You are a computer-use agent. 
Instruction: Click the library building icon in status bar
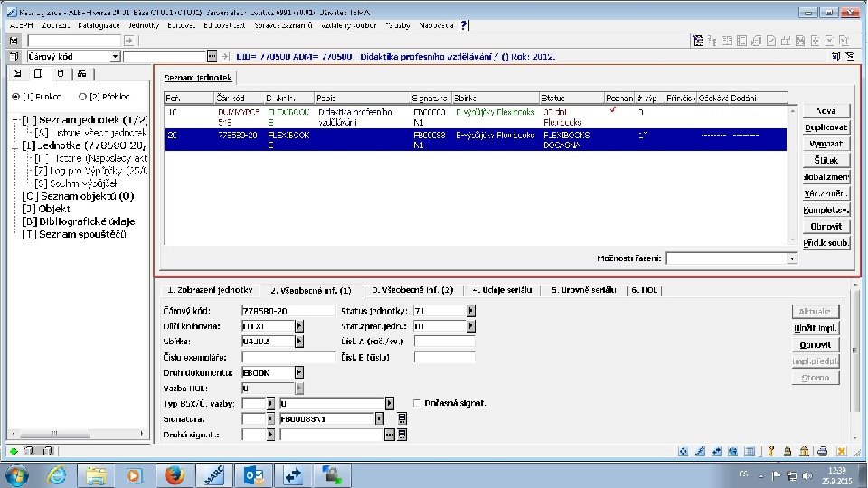pyautogui.click(x=805, y=452)
